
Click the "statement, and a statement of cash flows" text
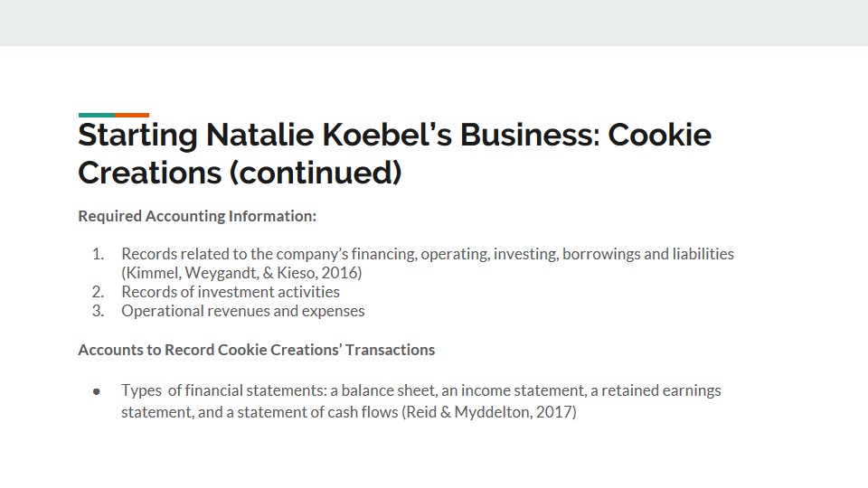point(259,412)
